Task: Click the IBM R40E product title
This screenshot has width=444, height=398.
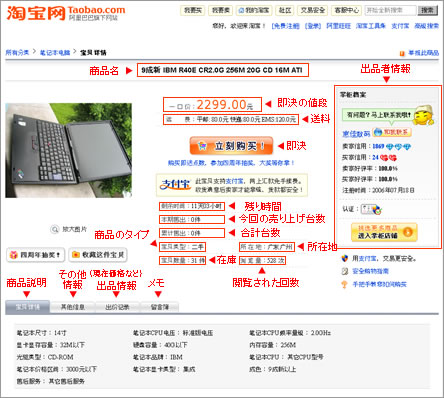Action: (x=222, y=70)
